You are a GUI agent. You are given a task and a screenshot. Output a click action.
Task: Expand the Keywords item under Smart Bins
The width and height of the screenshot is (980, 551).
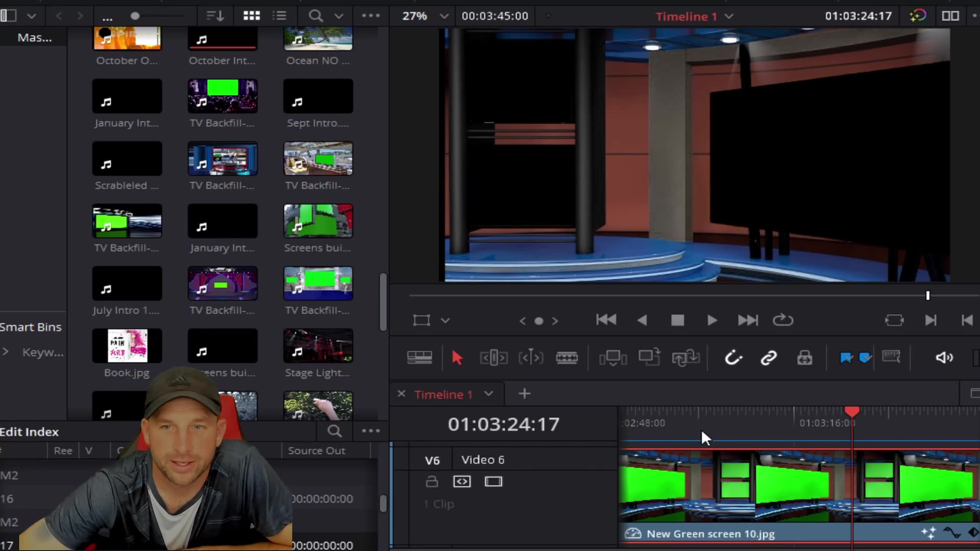6,352
